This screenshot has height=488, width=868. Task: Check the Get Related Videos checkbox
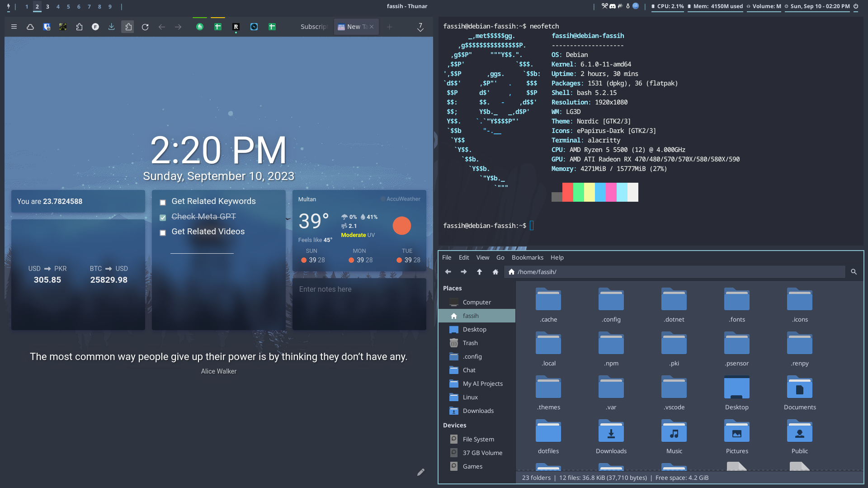pyautogui.click(x=163, y=233)
